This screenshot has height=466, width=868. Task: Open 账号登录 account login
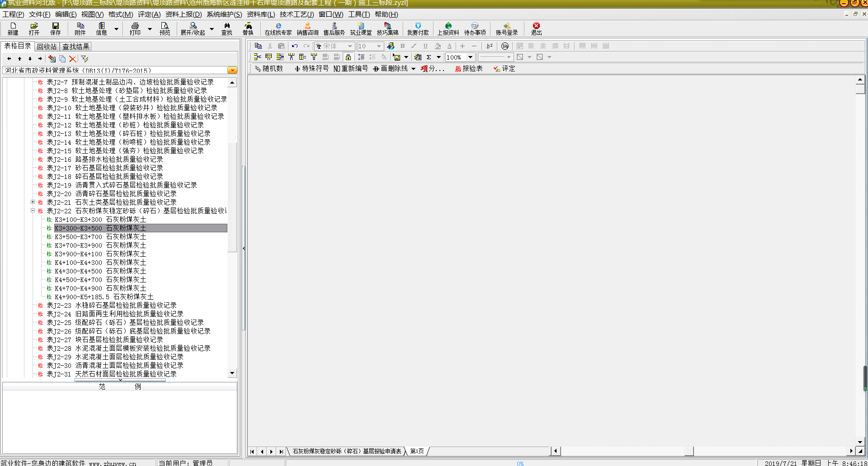507,29
